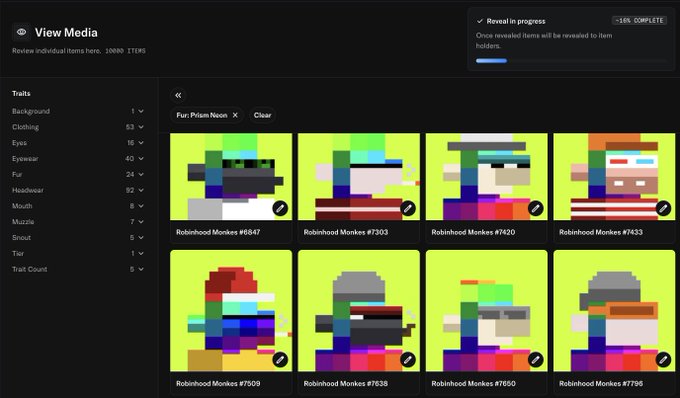The height and width of the screenshot is (398, 680).
Task: Click the '10000 ITEMS' count text
Action: (x=125, y=51)
